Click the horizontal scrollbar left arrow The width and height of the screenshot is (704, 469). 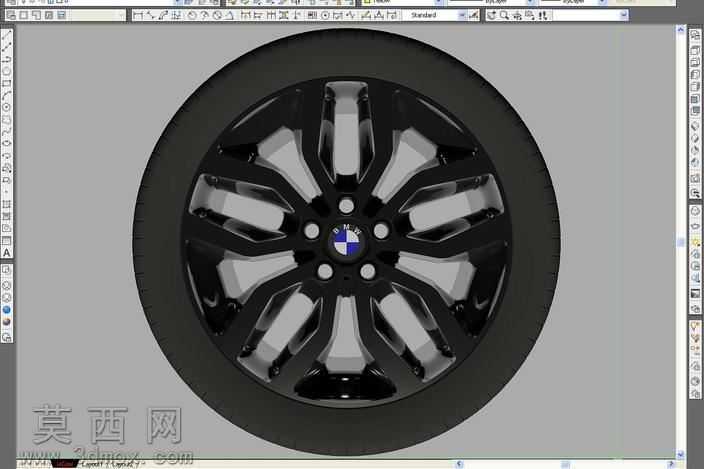click(x=459, y=464)
